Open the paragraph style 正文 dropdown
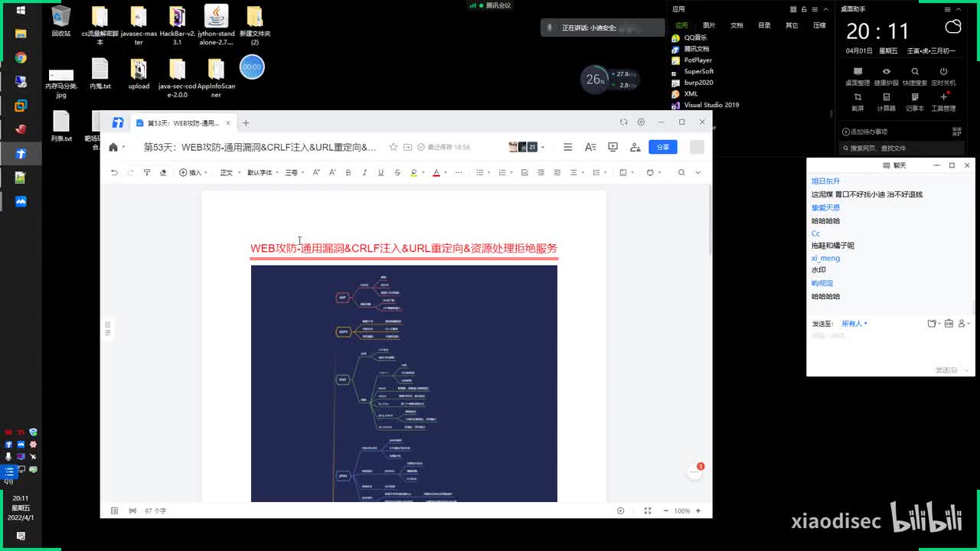This screenshot has width=980, height=551. [229, 173]
